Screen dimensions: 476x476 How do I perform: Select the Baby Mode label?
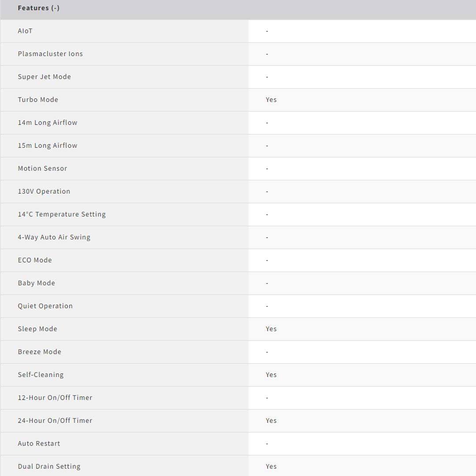[37, 283]
